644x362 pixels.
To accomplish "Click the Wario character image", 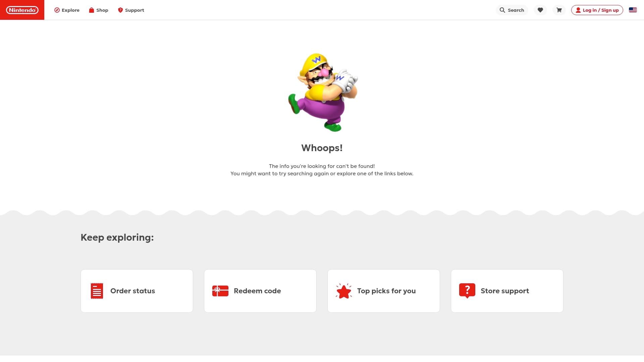I will [x=322, y=93].
